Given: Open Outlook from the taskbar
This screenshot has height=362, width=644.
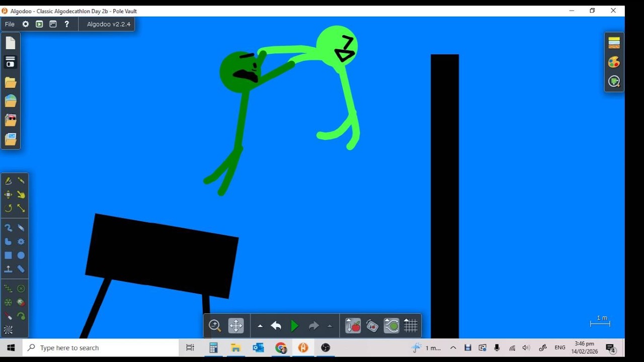Looking at the screenshot, I should 259,348.
